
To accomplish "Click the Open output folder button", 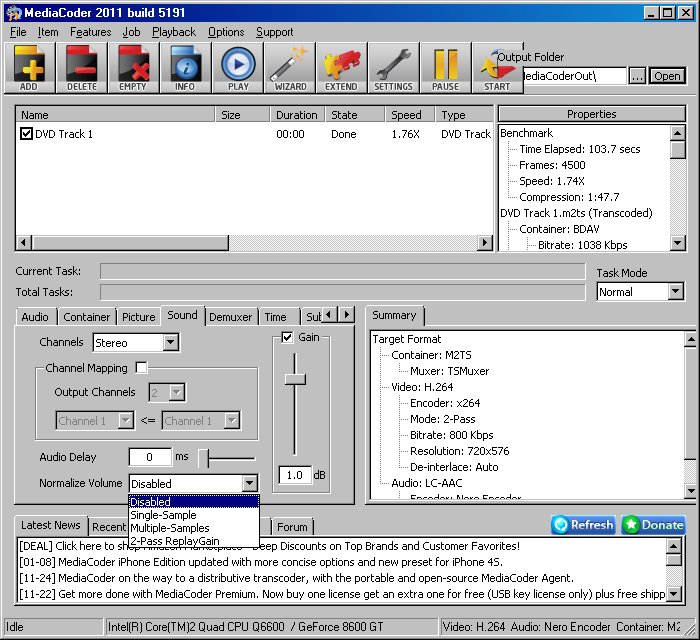I will click(667, 76).
